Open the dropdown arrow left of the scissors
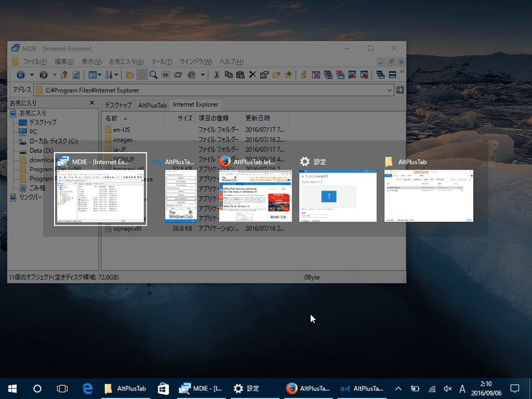Screen dimensions: 532x399 pyautogui.click(x=202, y=75)
